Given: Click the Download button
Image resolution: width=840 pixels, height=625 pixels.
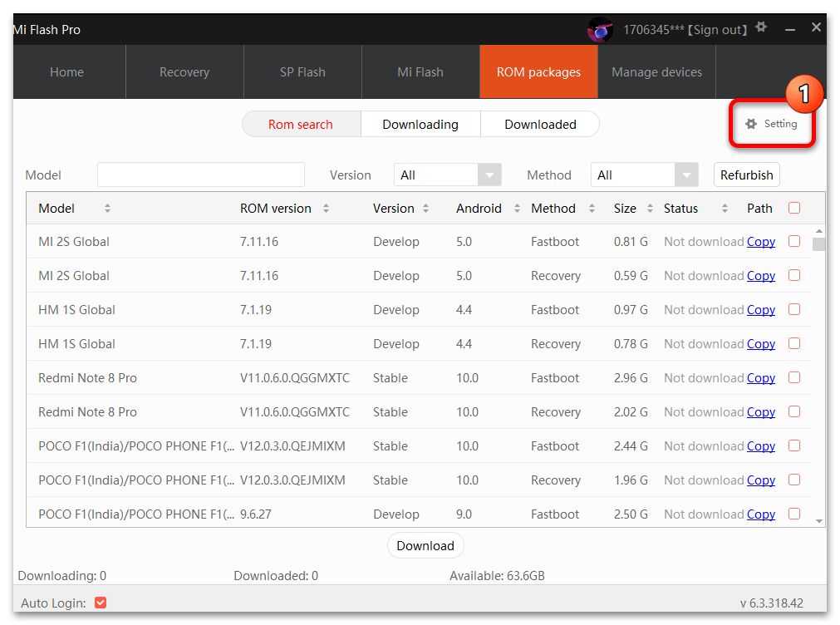Looking at the screenshot, I should pos(425,546).
